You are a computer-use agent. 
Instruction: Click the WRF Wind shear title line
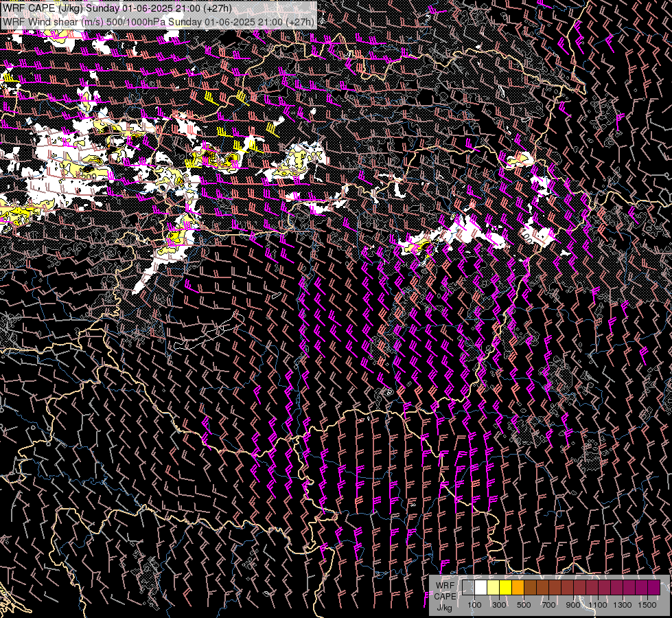click(x=158, y=22)
